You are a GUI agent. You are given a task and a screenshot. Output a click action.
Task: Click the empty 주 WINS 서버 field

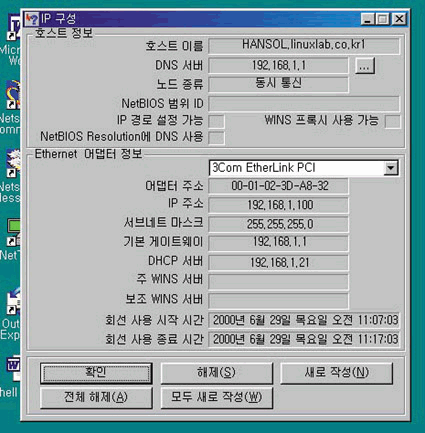click(279, 282)
